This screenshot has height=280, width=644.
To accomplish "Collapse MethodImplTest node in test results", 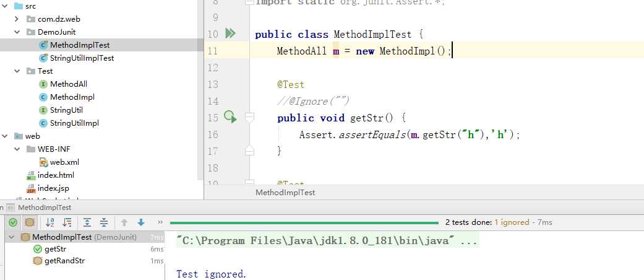I will (x=11, y=237).
